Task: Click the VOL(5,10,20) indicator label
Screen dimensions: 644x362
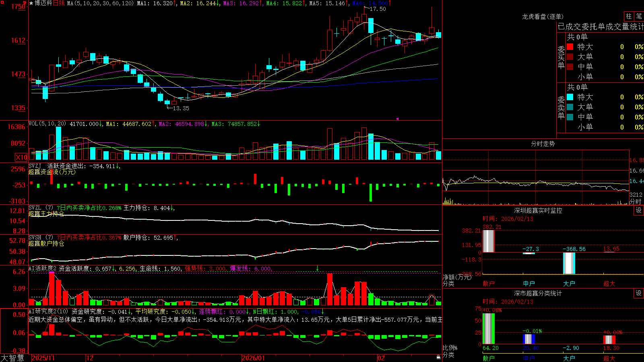Action: pos(47,124)
